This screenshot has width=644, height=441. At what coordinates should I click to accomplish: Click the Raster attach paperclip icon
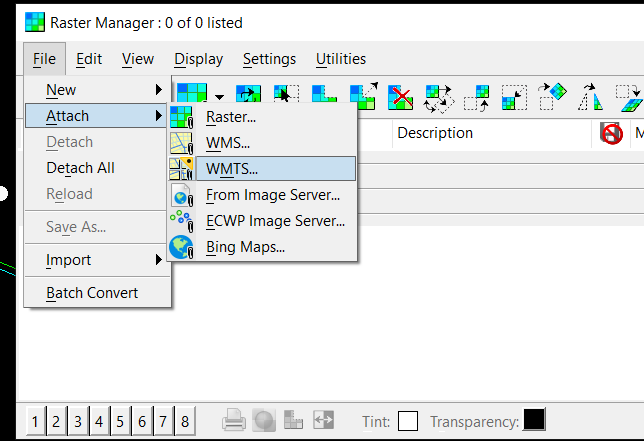pyautogui.click(x=182, y=117)
